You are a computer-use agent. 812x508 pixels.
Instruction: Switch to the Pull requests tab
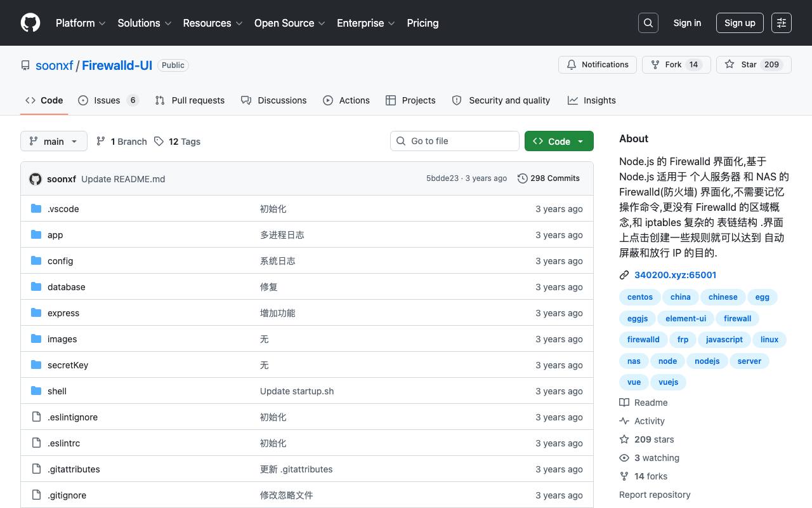[x=190, y=100]
